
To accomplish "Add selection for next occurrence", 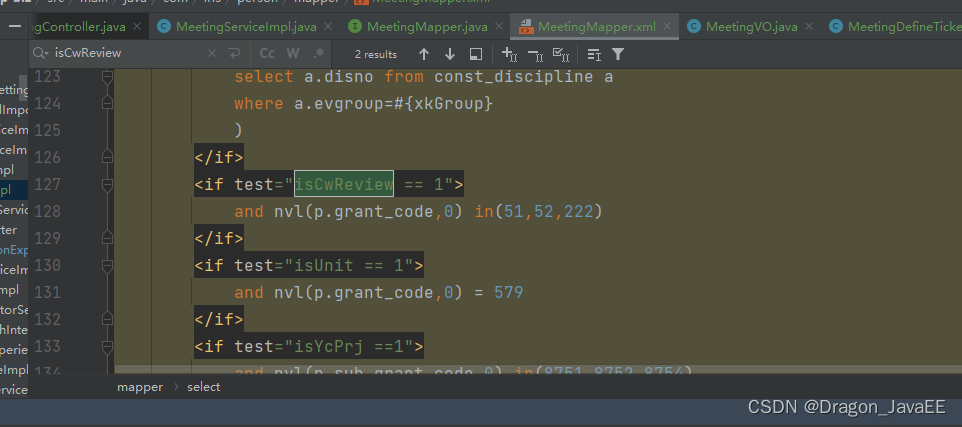I will (x=509, y=54).
